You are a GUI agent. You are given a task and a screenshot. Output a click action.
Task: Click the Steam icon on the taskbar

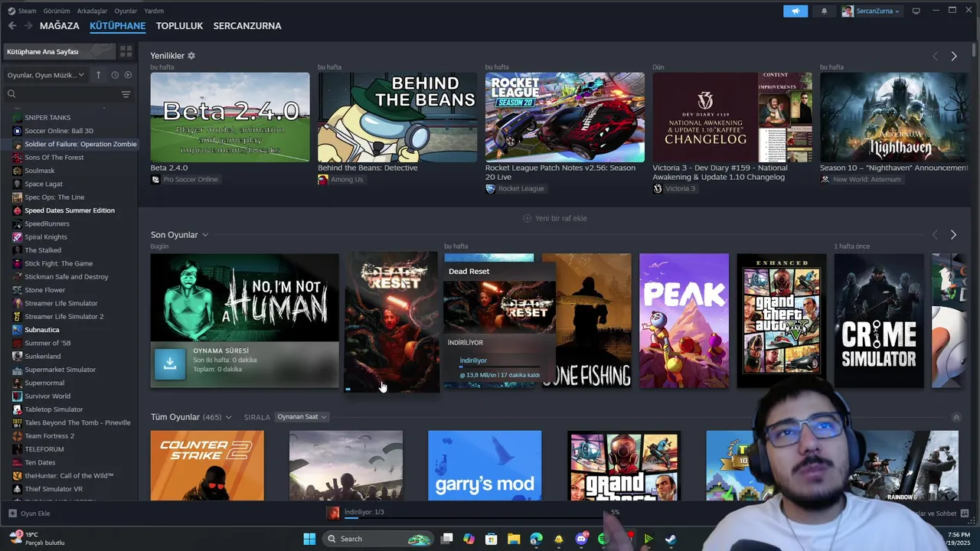click(x=670, y=539)
